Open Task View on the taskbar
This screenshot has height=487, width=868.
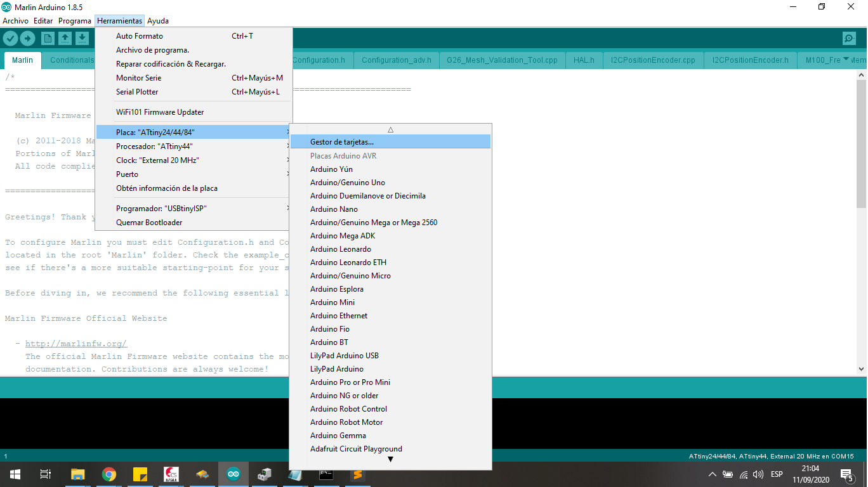coord(45,474)
